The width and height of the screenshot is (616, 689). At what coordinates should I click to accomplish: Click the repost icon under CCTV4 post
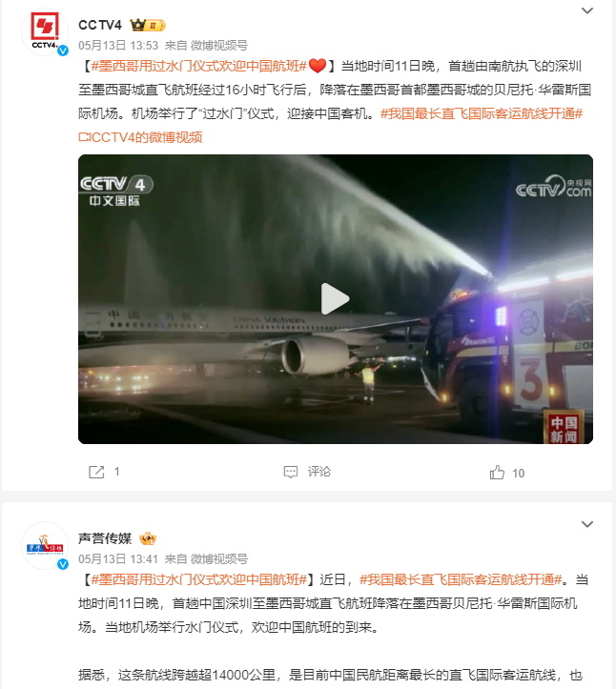tap(96, 472)
